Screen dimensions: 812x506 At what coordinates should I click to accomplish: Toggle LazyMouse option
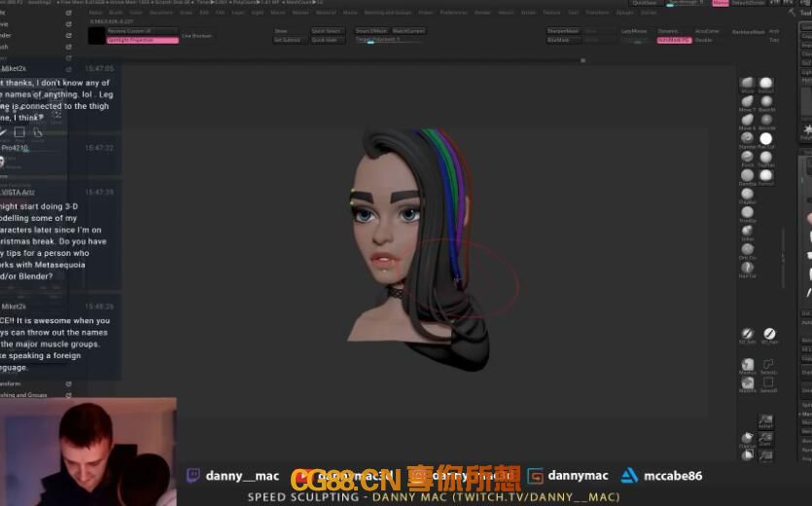coord(634,31)
